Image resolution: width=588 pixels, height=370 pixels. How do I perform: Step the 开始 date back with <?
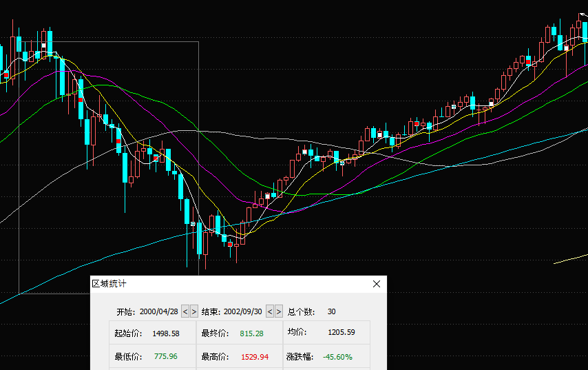(185, 311)
